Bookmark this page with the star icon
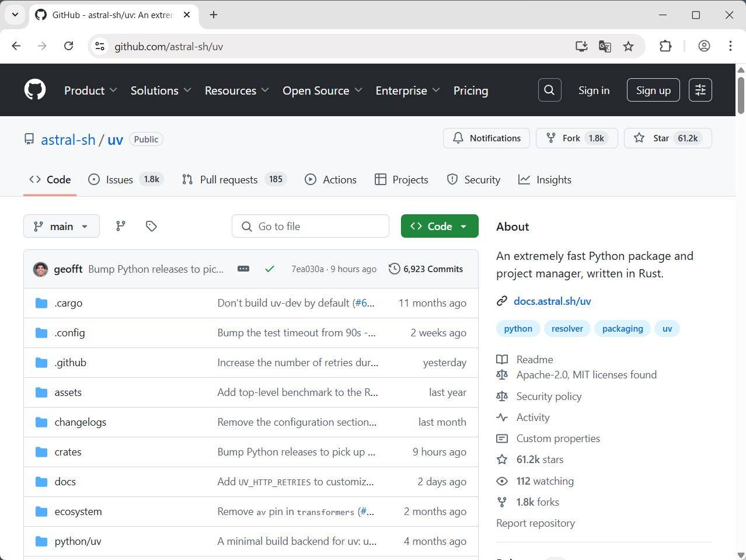 (x=628, y=46)
